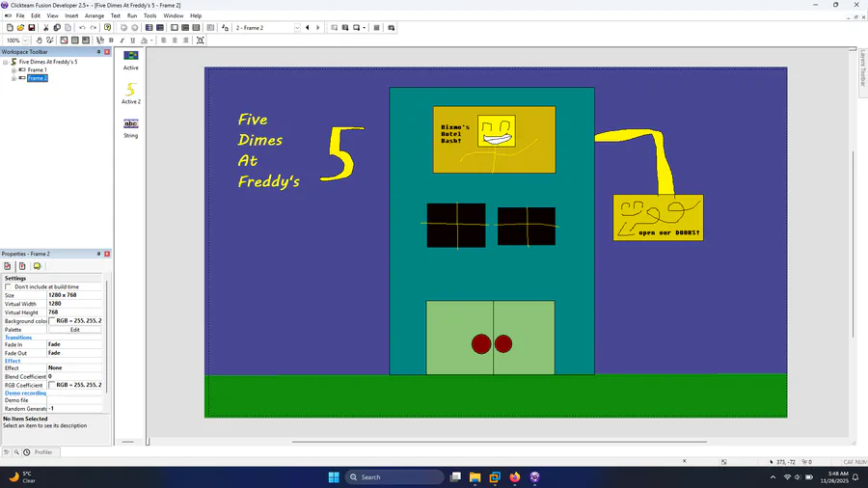Pin the Properties panel
Image resolution: width=868 pixels, height=488 pixels.
point(98,254)
